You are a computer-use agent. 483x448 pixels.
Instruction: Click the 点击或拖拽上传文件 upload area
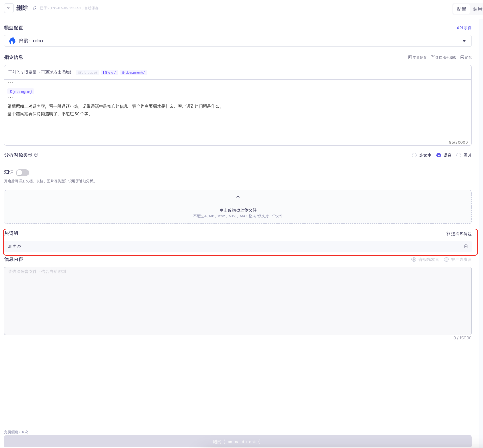(238, 207)
